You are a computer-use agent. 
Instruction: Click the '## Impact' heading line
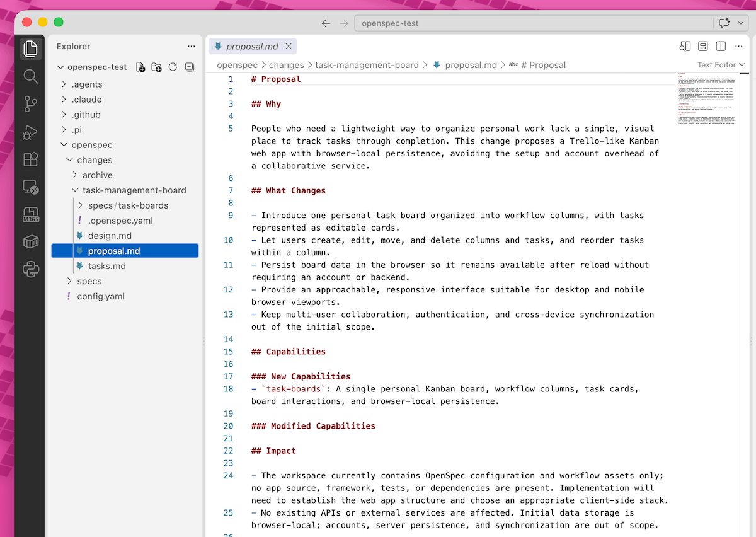pyautogui.click(x=273, y=451)
